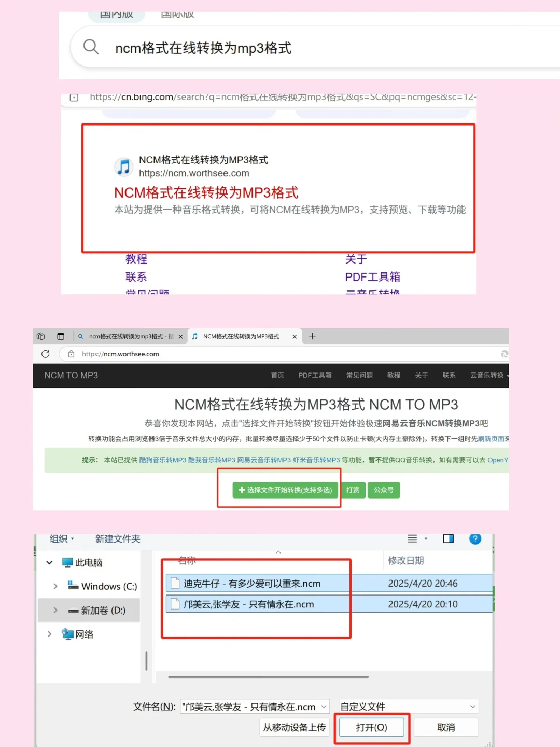Open the 关于 nav item in the site header
The width and height of the screenshot is (560, 747).
pyautogui.click(x=421, y=375)
